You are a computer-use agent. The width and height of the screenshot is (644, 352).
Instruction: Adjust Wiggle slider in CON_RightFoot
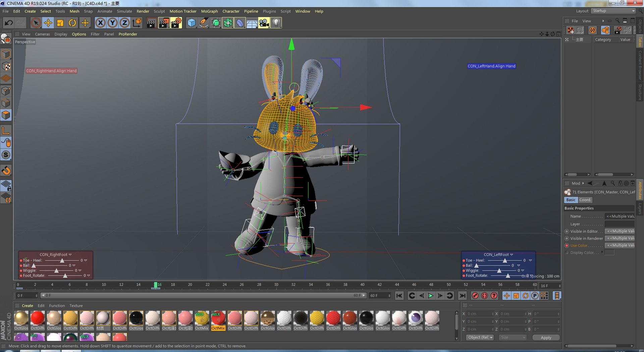click(56, 270)
